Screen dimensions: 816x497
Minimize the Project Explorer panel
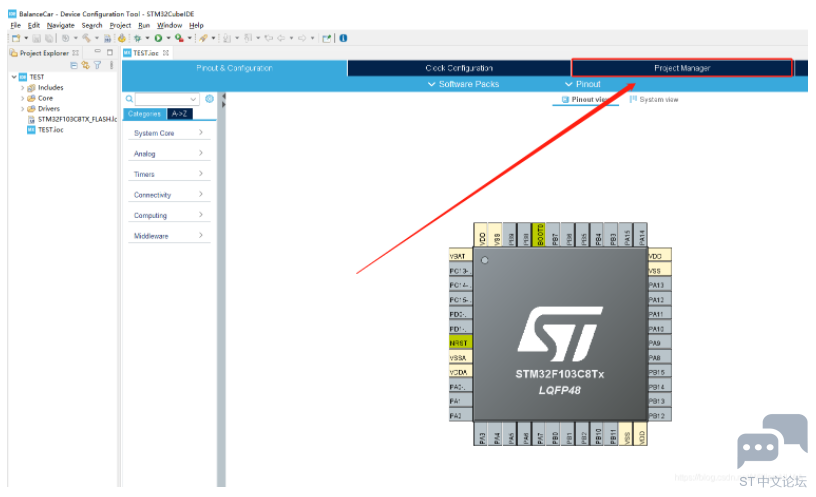click(x=97, y=52)
